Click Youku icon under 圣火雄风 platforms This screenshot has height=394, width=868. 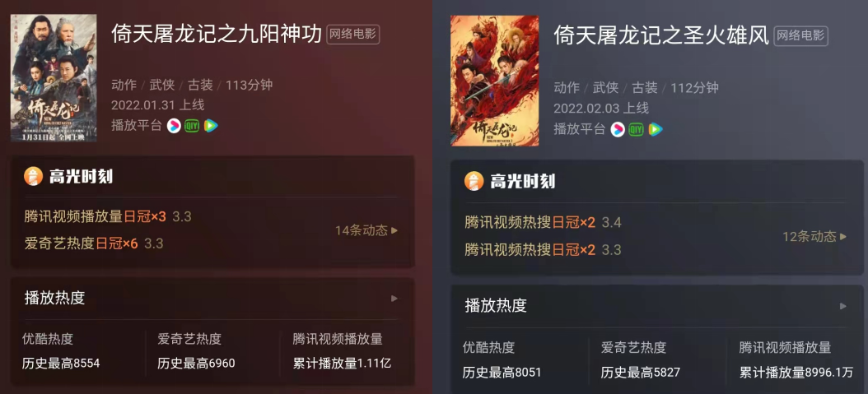click(x=617, y=129)
